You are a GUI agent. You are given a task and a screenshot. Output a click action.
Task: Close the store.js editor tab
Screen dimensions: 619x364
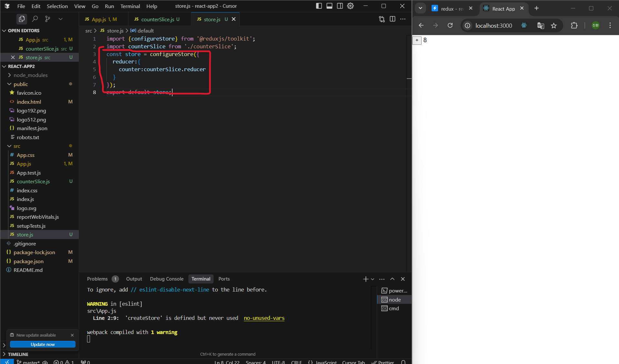234,19
